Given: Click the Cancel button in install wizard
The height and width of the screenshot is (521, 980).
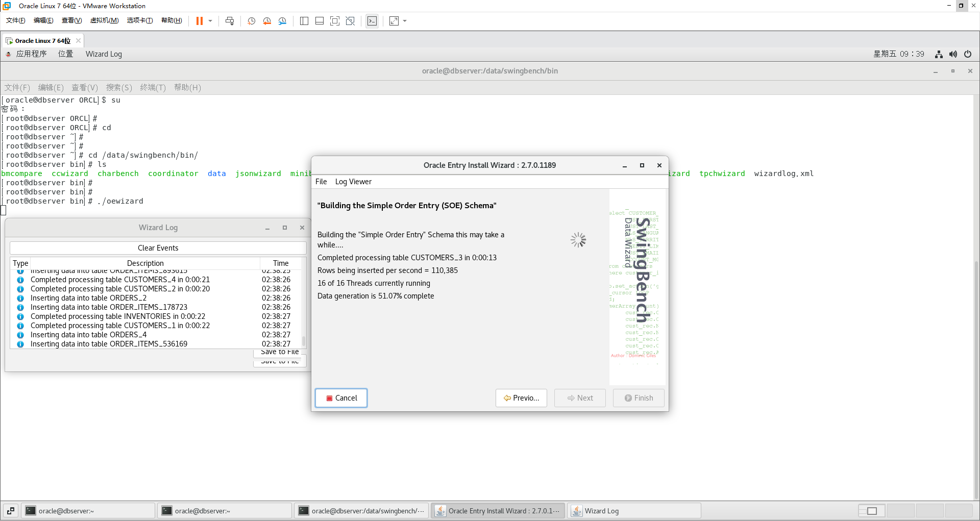Looking at the screenshot, I should [341, 398].
